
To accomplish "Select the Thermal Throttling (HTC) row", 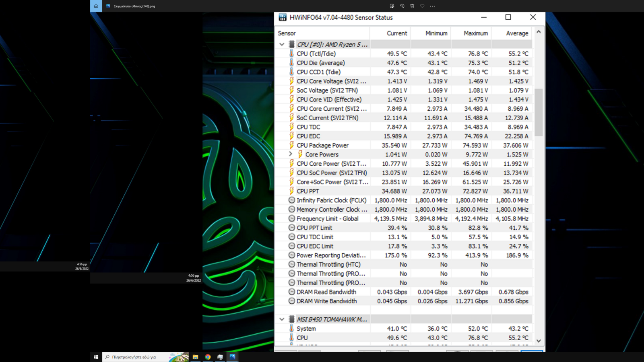I will pyautogui.click(x=403, y=264).
